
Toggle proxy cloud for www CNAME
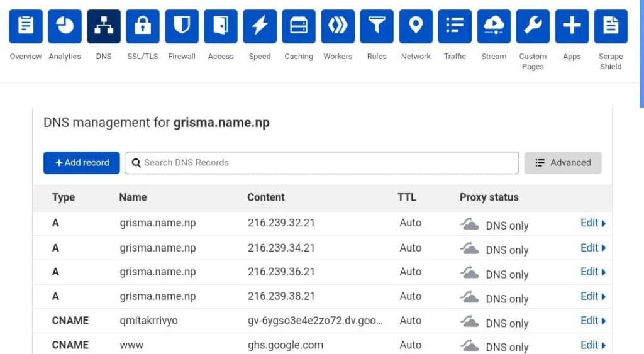pos(469,346)
